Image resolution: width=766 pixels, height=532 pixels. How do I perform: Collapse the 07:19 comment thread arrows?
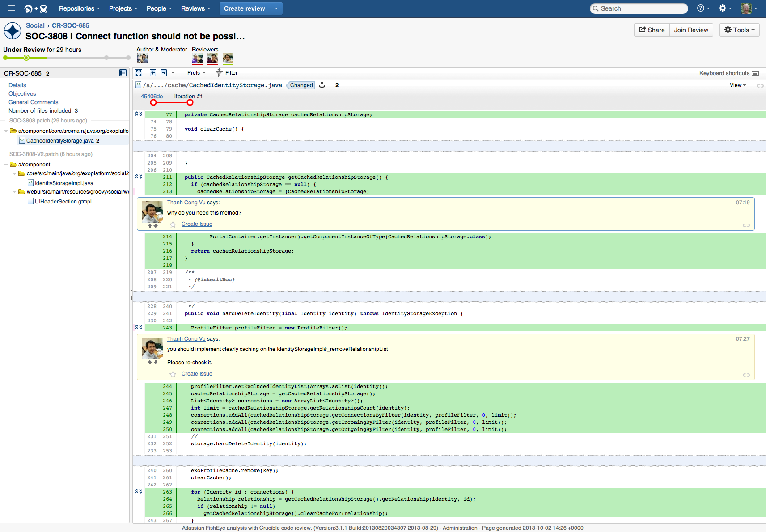(152, 226)
